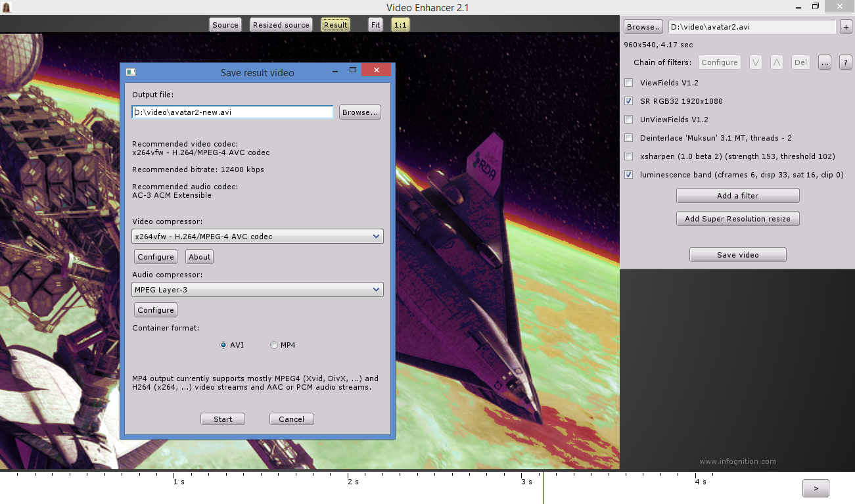Enable ViewFields V1.2 filter
The height and width of the screenshot is (504, 855).
tap(629, 83)
